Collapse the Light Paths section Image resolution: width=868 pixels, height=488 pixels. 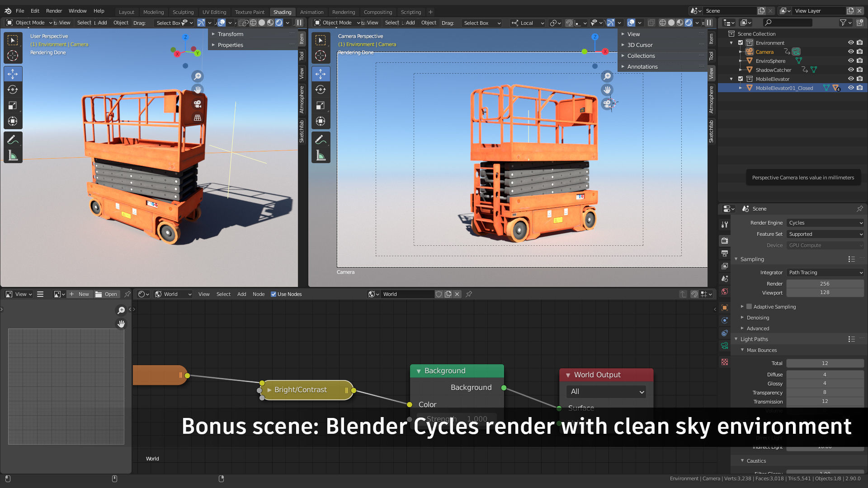click(754, 339)
